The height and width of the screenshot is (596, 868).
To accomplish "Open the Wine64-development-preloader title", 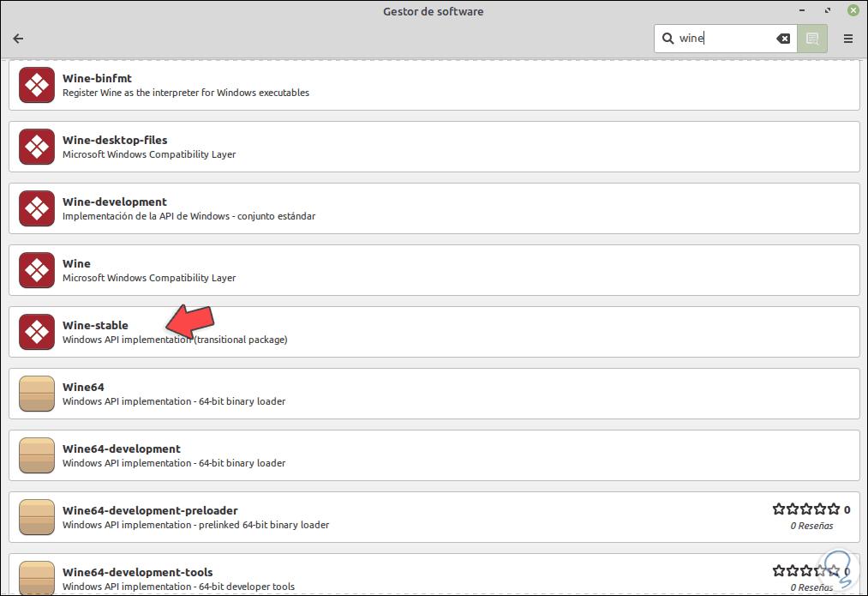I will (x=150, y=511).
